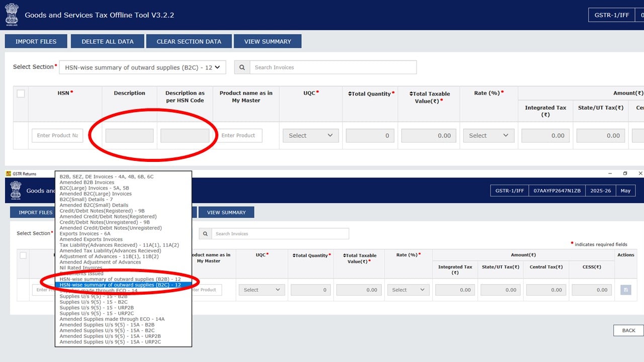Select 'Exports Invoices - 6A' in the list
Screen dimensions: 644x362
(85, 234)
